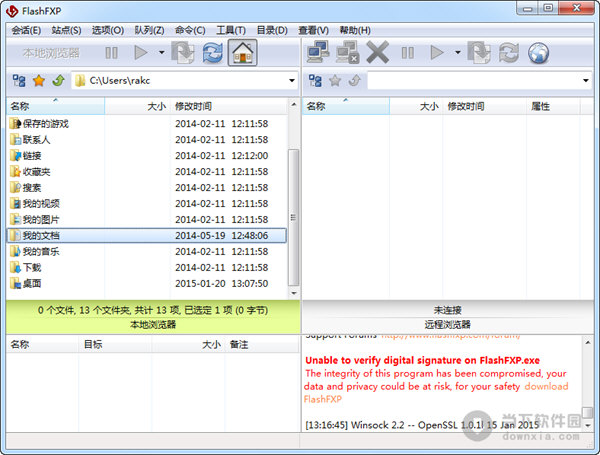Viewport: 600px width, 455px height.
Task: Expand the C:\Users\rakc path dropdown
Action: 292,80
